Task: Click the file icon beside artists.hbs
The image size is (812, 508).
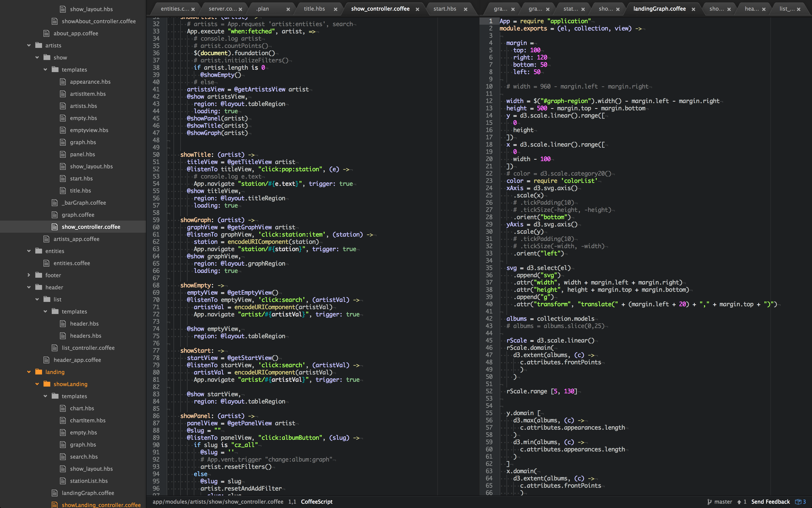Action: click(63, 106)
